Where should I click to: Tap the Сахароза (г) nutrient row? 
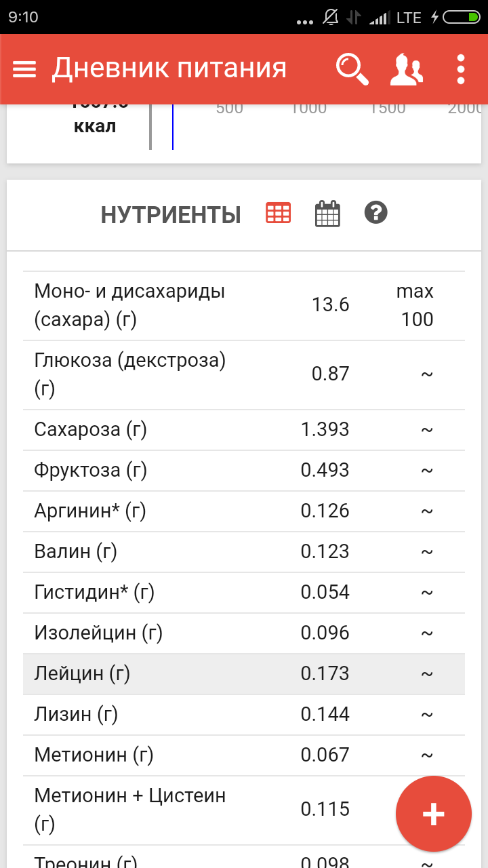[x=244, y=429]
